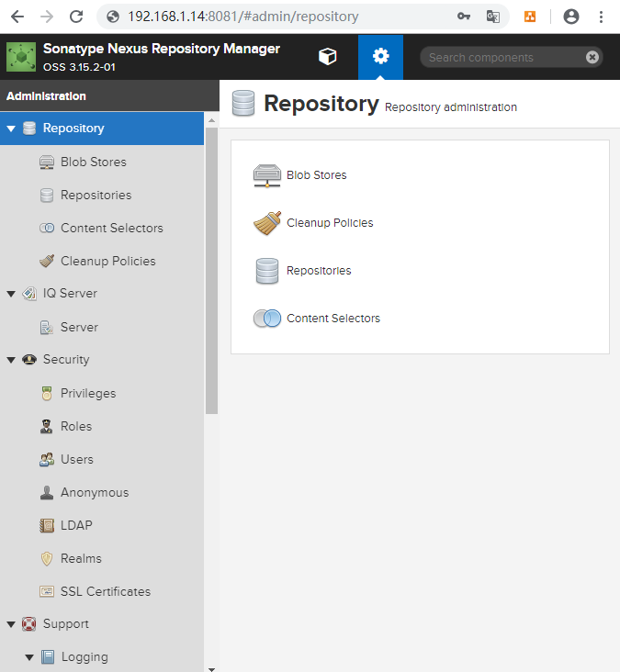Viewport: 620px width, 672px height.
Task: Open the Cleanup Policies link in main panel
Action: click(330, 223)
